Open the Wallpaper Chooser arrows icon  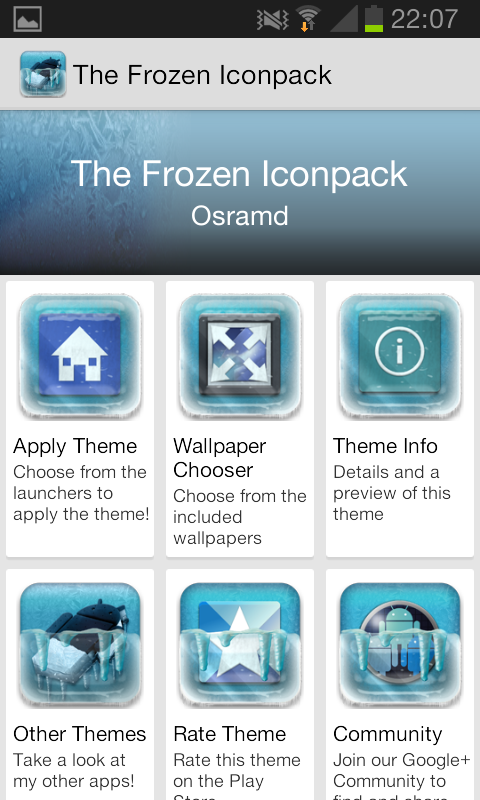click(240, 356)
